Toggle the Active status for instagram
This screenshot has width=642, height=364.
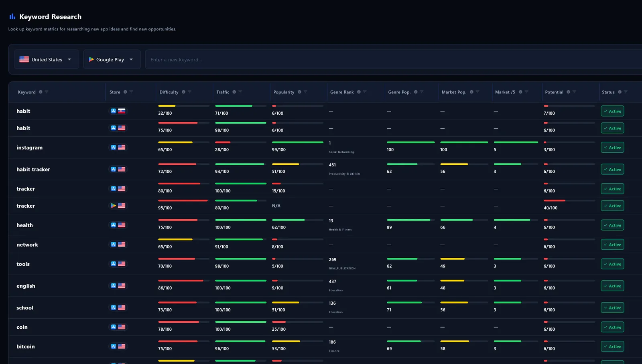point(612,148)
